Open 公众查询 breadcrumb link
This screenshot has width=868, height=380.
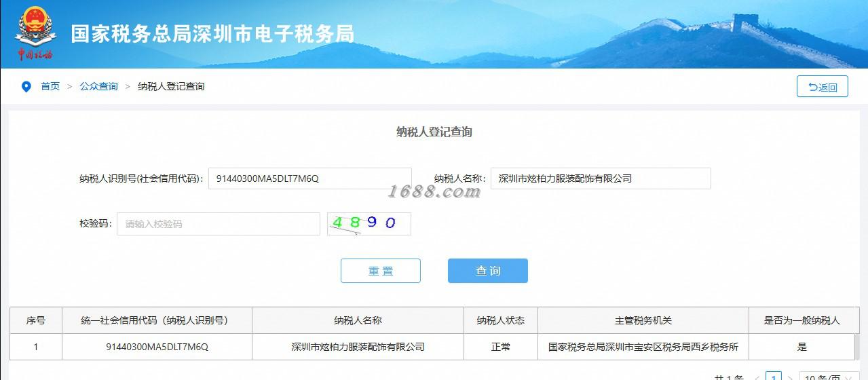(x=98, y=86)
